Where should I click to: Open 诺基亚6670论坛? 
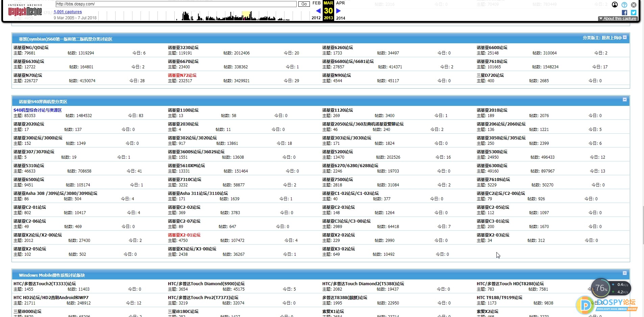coord(183,62)
